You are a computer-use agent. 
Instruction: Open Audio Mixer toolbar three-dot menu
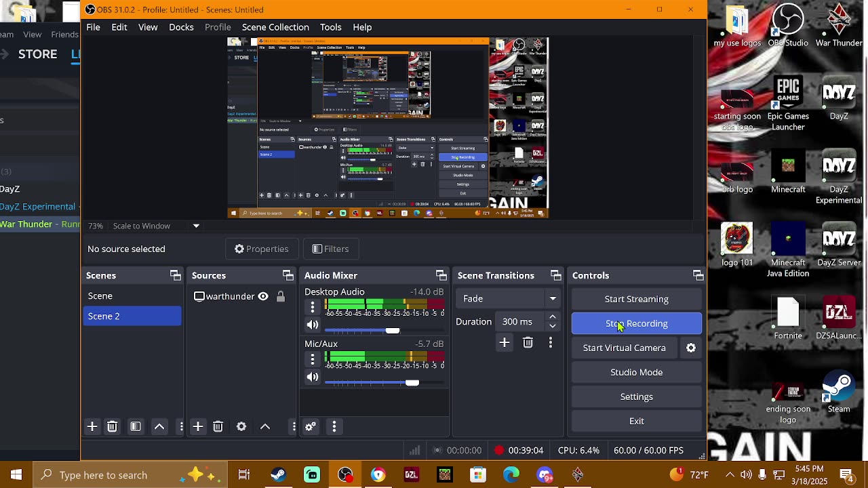334,426
